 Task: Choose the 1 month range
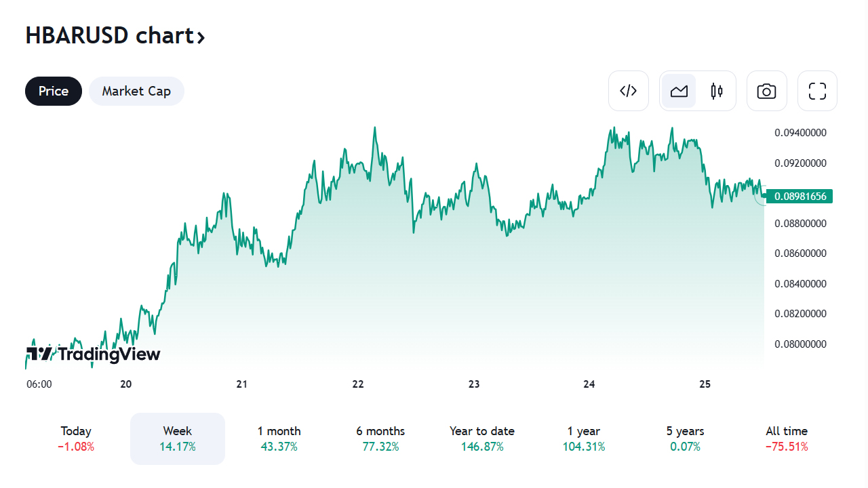(279, 439)
